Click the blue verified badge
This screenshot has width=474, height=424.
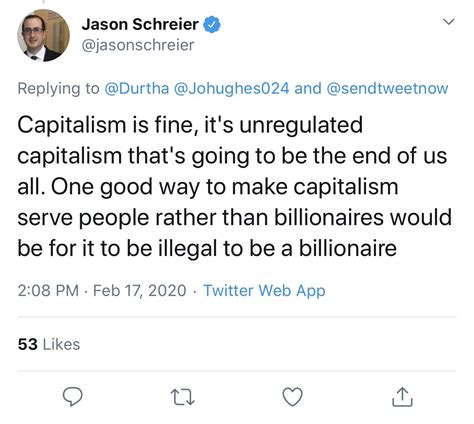(212, 24)
